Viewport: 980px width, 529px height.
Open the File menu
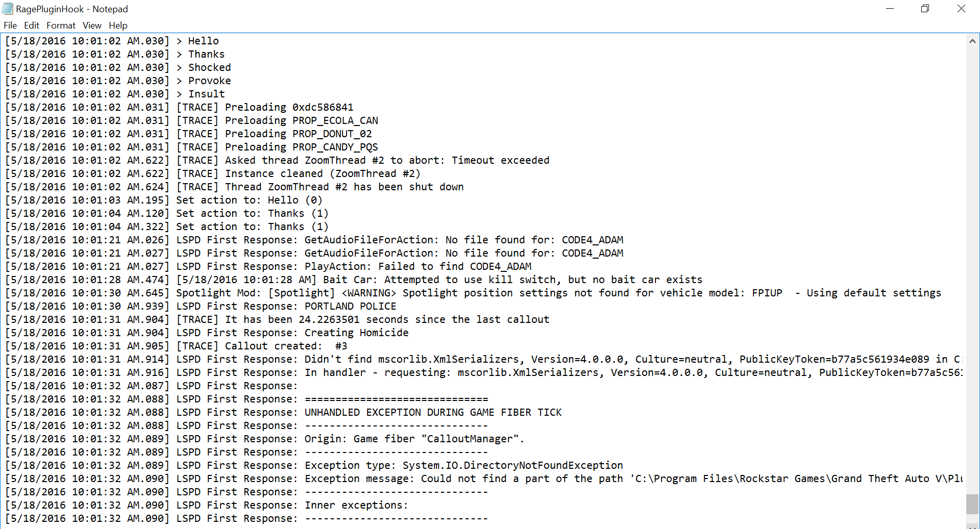(10, 26)
